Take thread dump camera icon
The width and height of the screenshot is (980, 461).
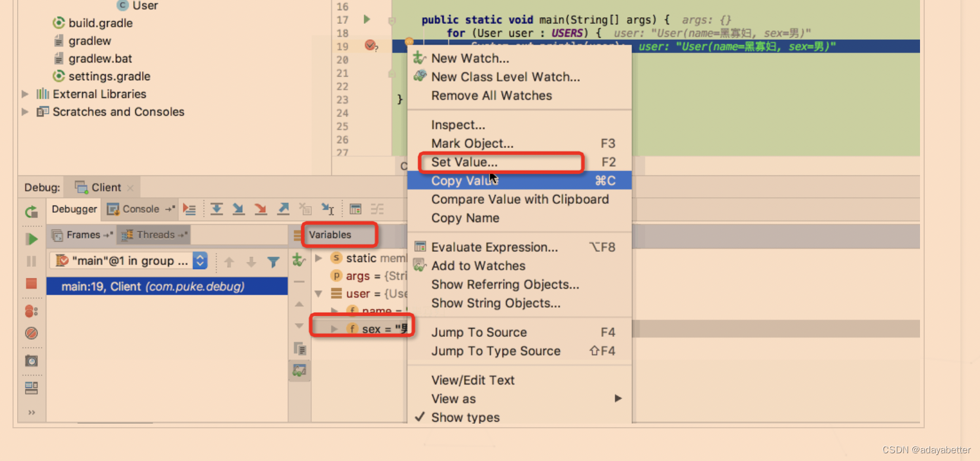coord(31,361)
